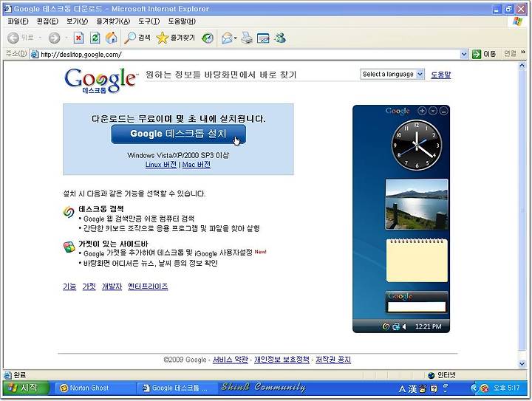Screen dimensions: 532x401
Task: Click the page scrollbar down arrow
Action: [x=522, y=364]
